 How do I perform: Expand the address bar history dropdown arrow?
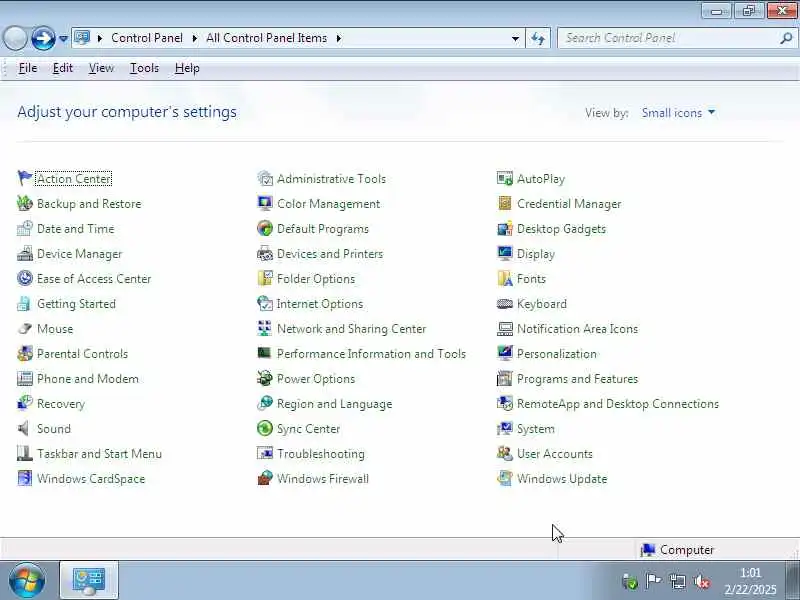(x=515, y=38)
